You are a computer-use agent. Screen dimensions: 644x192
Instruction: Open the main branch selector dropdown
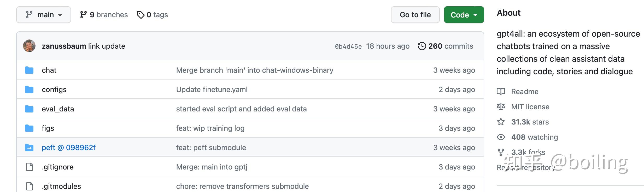pos(44,15)
